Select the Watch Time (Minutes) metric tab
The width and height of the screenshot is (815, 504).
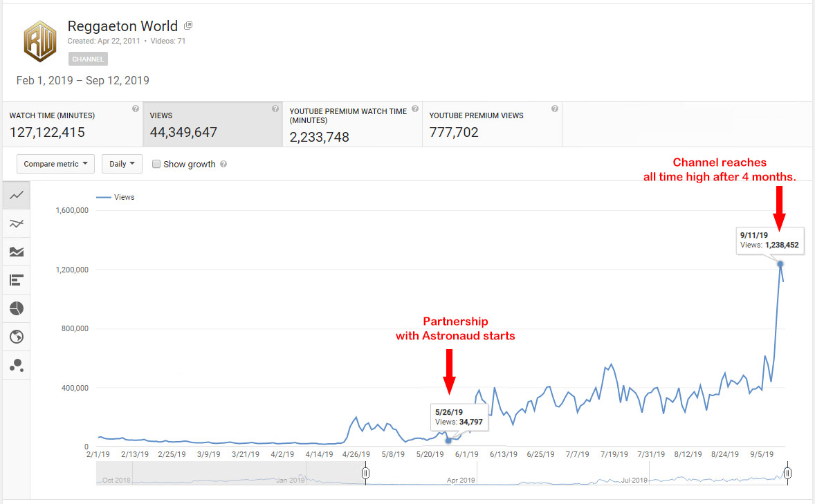(x=73, y=124)
